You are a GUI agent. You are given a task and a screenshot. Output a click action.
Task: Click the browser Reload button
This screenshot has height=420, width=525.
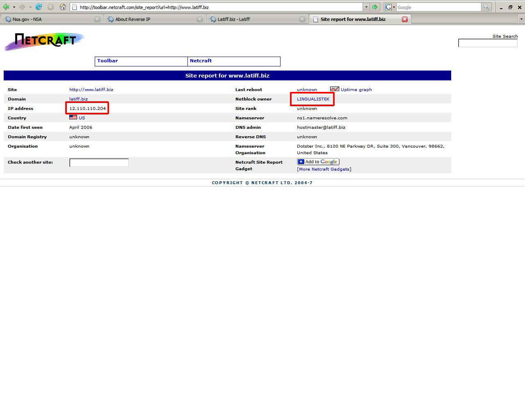pos(39,7)
